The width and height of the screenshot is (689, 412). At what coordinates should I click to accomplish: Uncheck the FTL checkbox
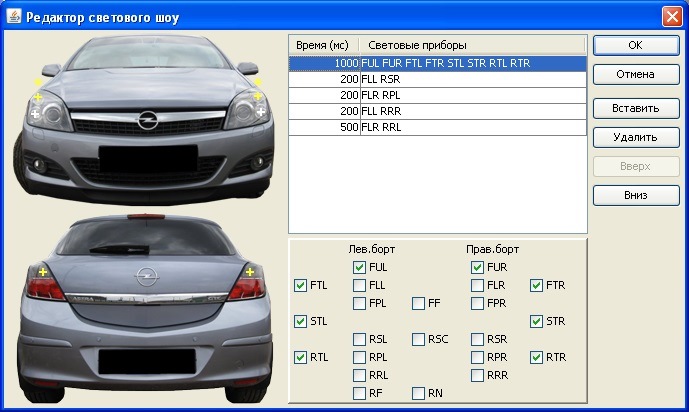point(300,285)
